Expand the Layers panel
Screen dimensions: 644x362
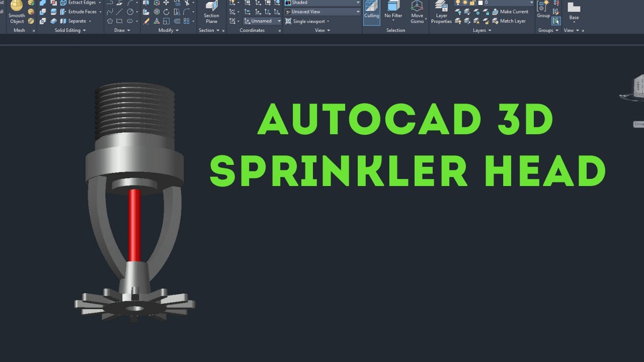482,30
